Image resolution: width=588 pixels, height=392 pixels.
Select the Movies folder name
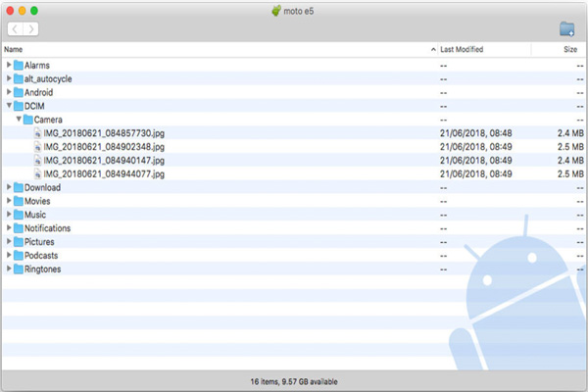[37, 201]
